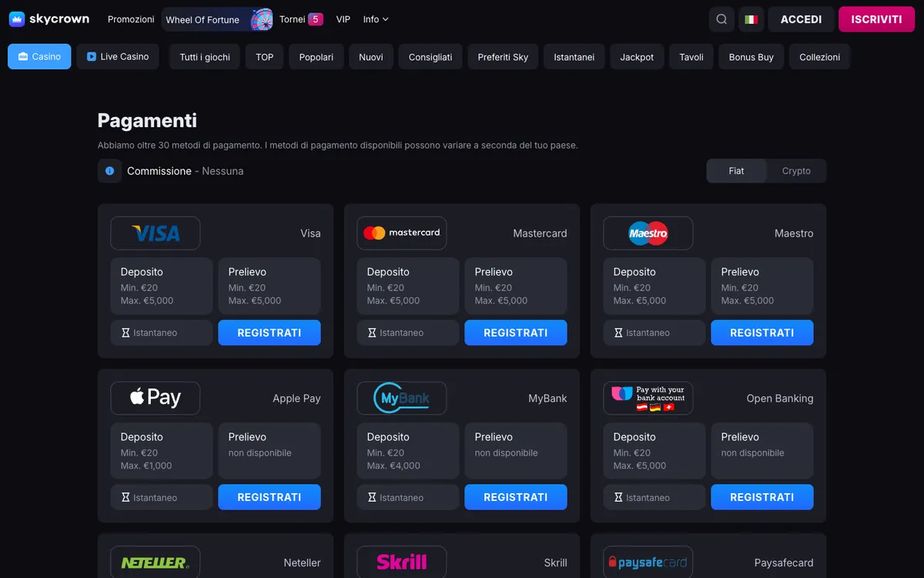Click the Visa Istantaneo hourglass icon
924x578 pixels.
tap(126, 333)
